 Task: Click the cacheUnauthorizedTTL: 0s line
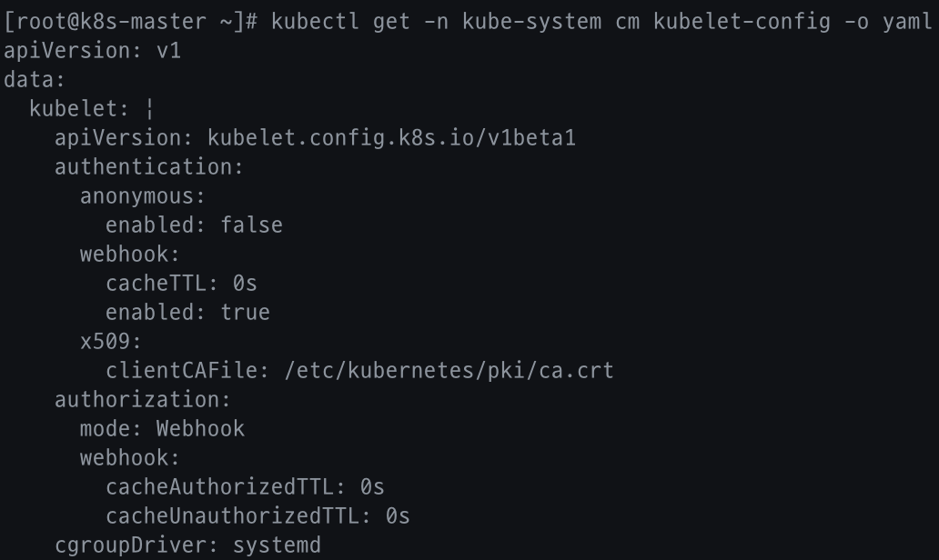[x=257, y=516]
